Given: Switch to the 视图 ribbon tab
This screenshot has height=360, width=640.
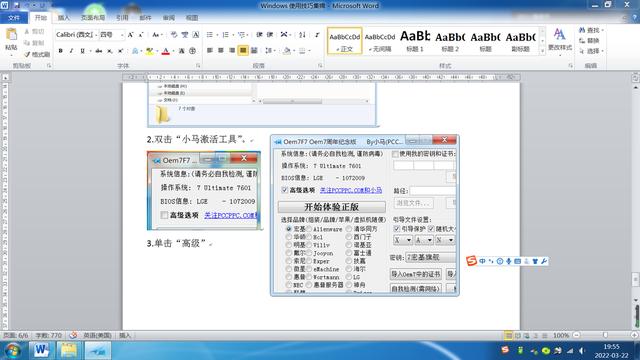Looking at the screenshot, I should 192,18.
